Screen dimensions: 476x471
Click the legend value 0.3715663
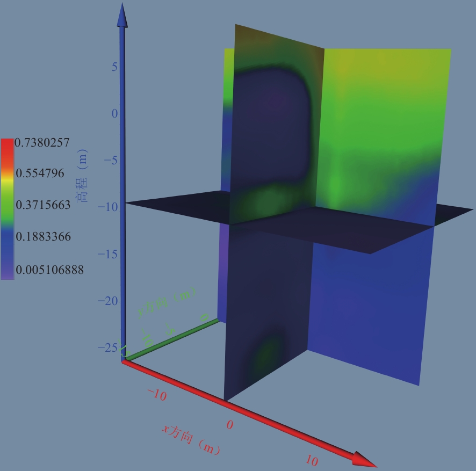(x=42, y=205)
